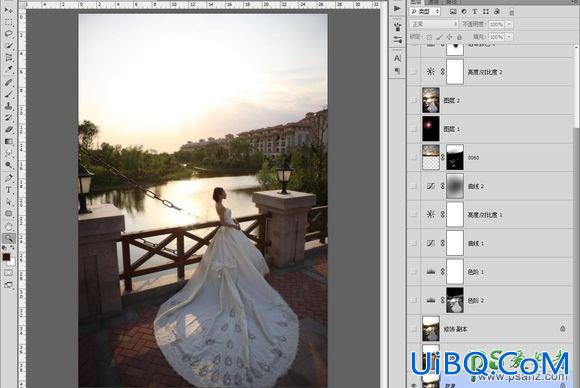Open the layer filter type dropdown
580x388 pixels.
(425, 12)
